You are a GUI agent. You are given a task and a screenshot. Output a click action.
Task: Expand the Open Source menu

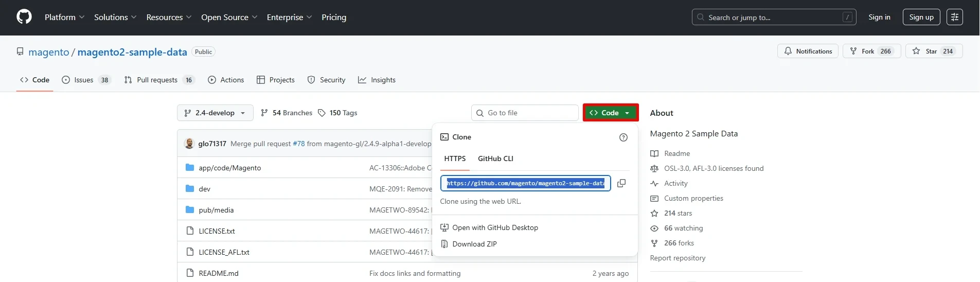tap(229, 17)
